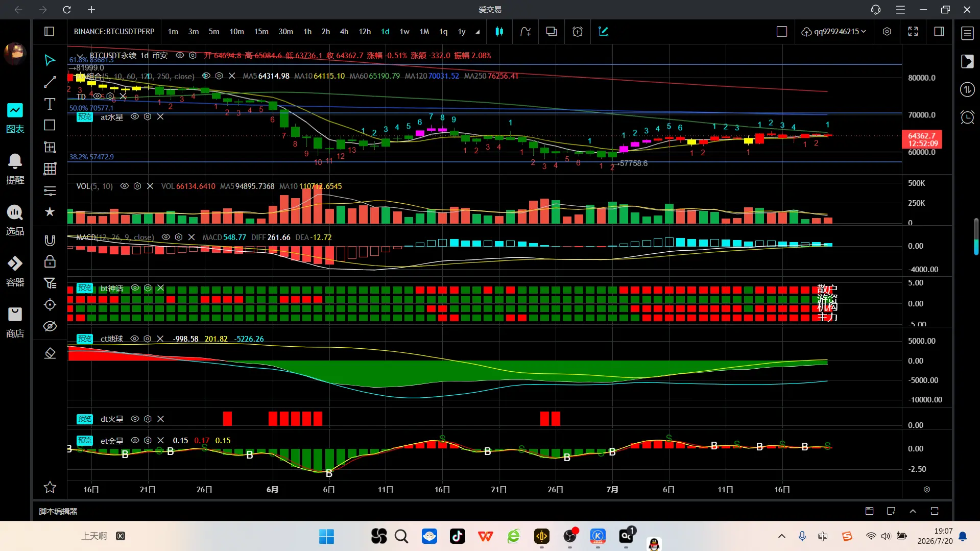The height and width of the screenshot is (551, 980).
Task: Click the cyan vertical scrollbar on right edge
Action: click(976, 236)
